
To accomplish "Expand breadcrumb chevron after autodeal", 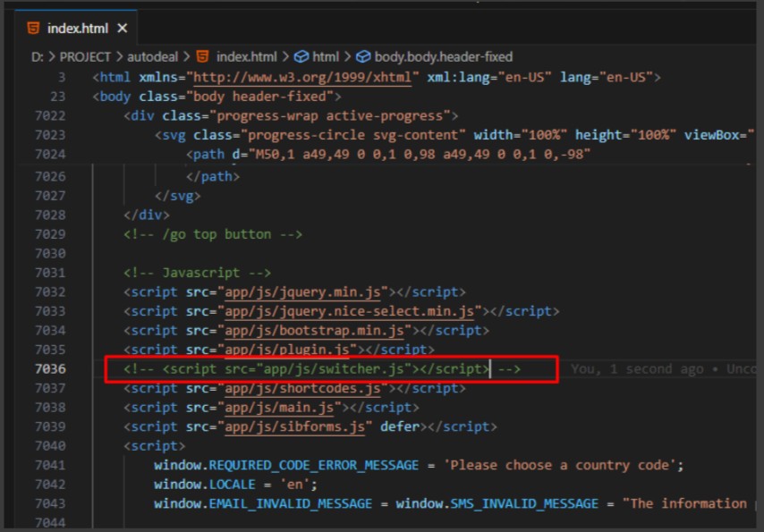I will (x=187, y=57).
